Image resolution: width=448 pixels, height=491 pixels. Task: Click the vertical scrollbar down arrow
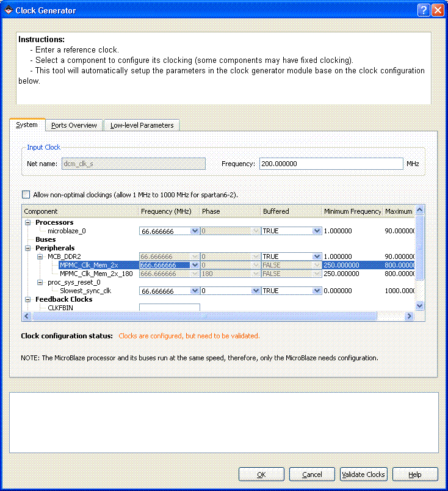click(419, 305)
